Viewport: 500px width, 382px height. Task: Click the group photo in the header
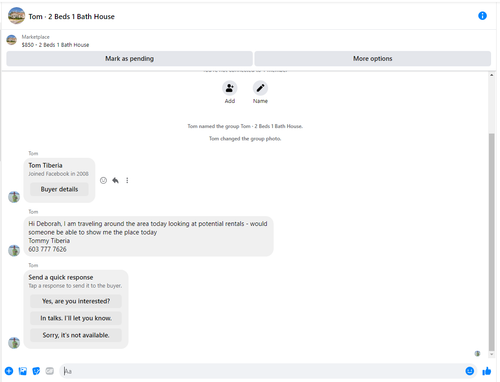pos(16,16)
